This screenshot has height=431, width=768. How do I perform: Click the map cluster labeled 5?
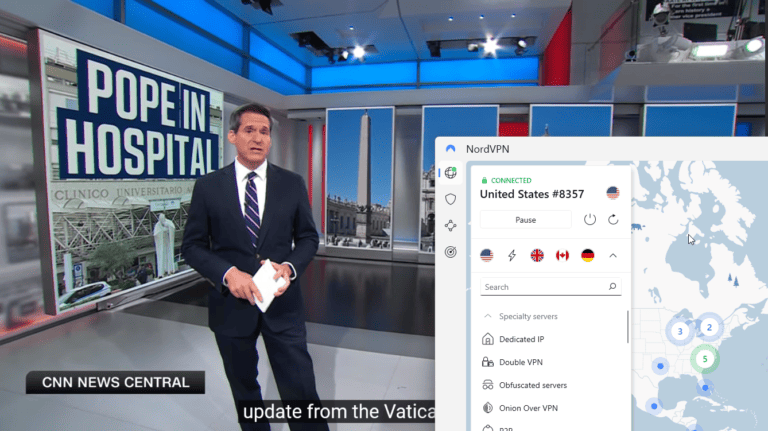pos(705,357)
